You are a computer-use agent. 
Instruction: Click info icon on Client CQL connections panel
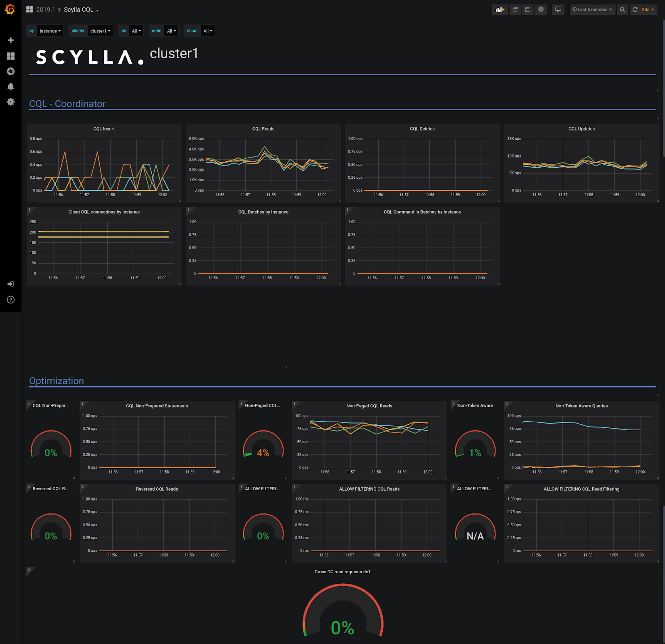pyautogui.click(x=29, y=210)
